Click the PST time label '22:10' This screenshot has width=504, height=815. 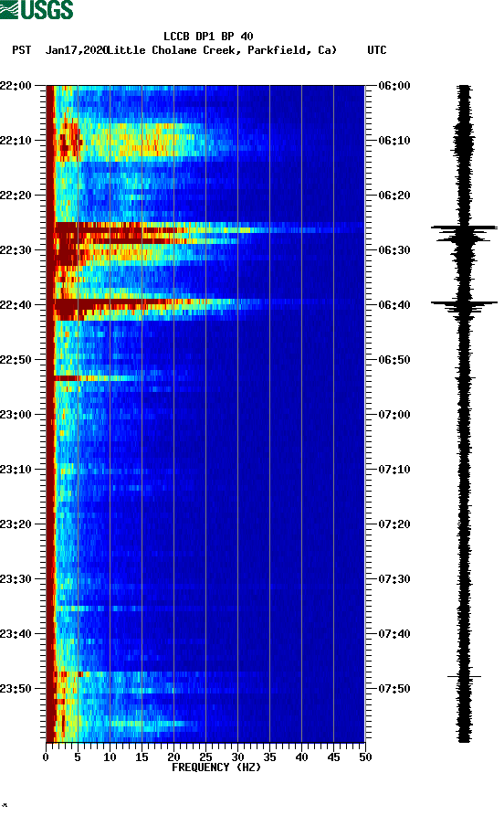click(x=16, y=141)
